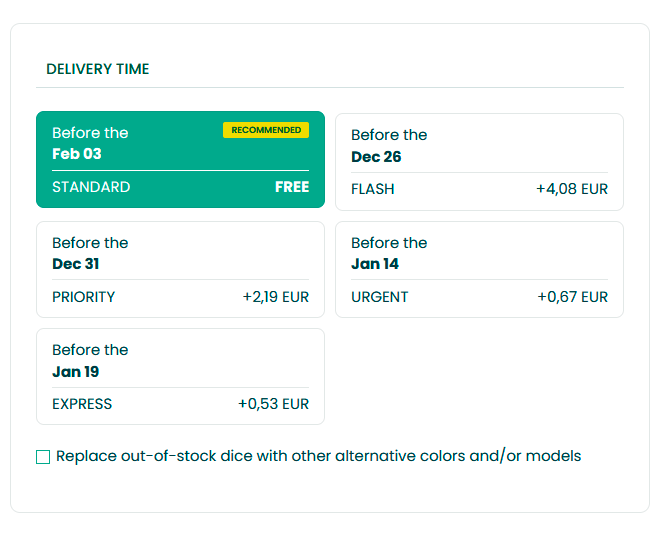Screen dimensions: 661x533
Task: Choose the Express delivery card
Action: pyautogui.click(x=180, y=376)
